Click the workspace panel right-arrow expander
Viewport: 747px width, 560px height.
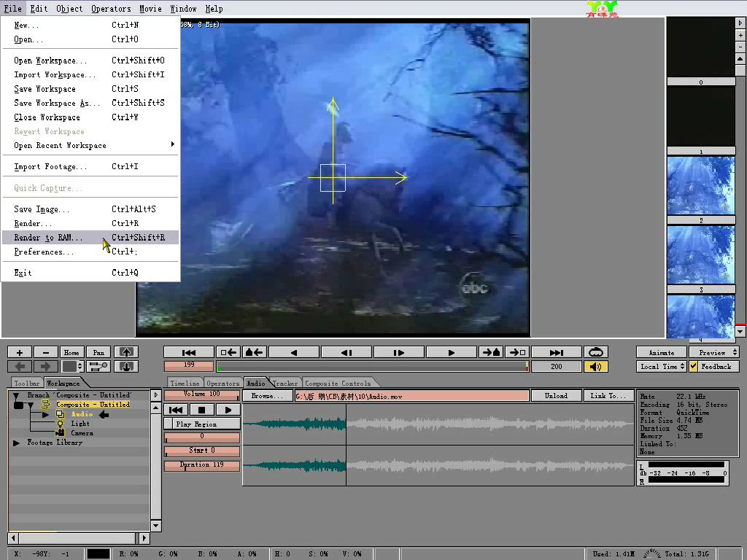point(156,394)
